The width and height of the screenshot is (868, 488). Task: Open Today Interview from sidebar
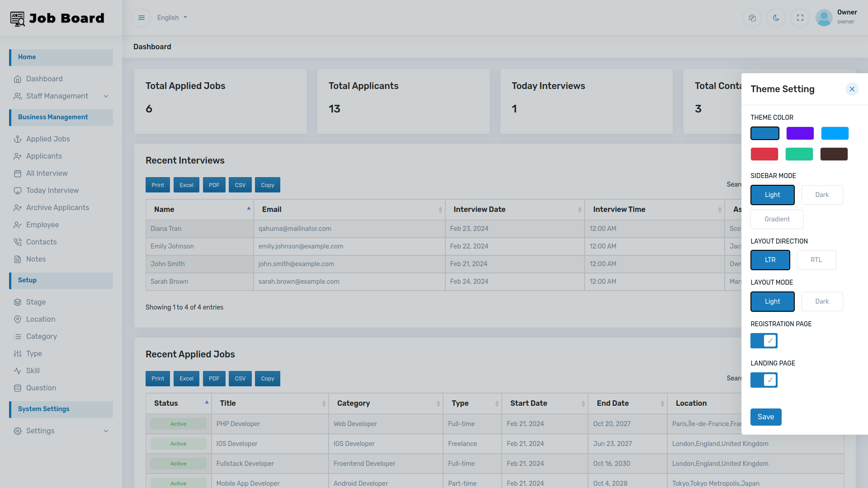[x=52, y=190]
